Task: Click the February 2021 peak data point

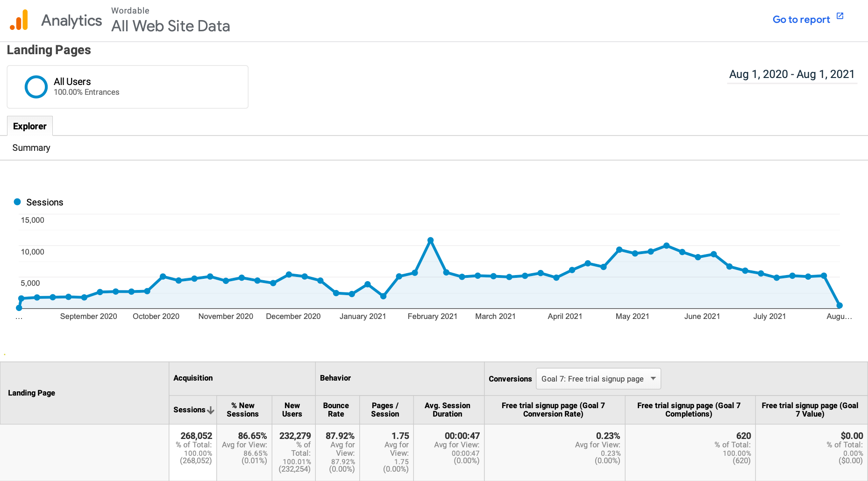Action: [x=431, y=240]
